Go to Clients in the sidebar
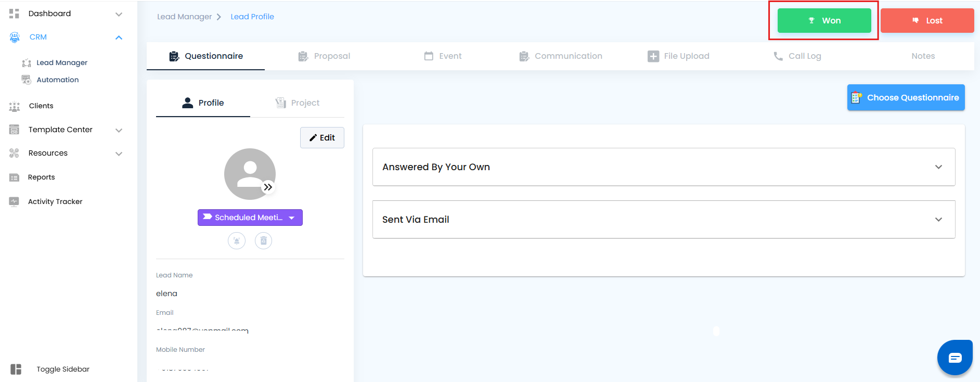Viewport: 980px width, 382px height. coord(41,106)
